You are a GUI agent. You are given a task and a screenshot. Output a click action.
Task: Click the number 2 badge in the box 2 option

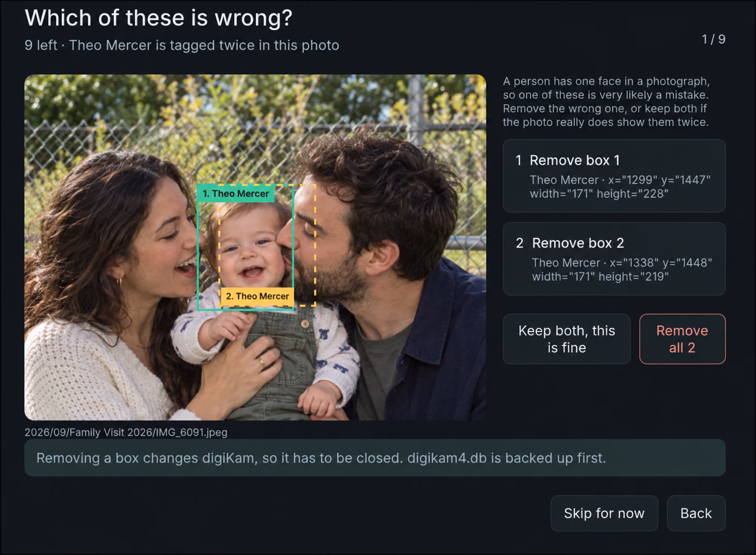[x=519, y=243]
